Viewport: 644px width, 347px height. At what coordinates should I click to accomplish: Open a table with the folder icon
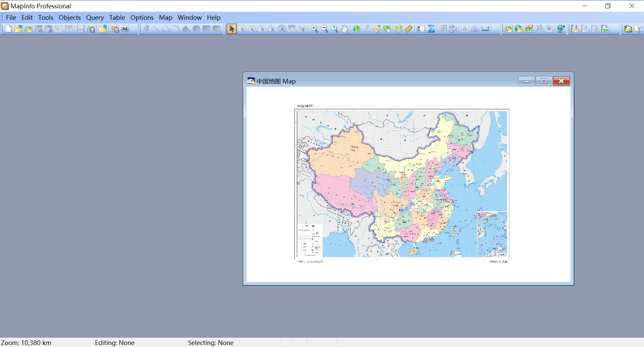pos(18,29)
